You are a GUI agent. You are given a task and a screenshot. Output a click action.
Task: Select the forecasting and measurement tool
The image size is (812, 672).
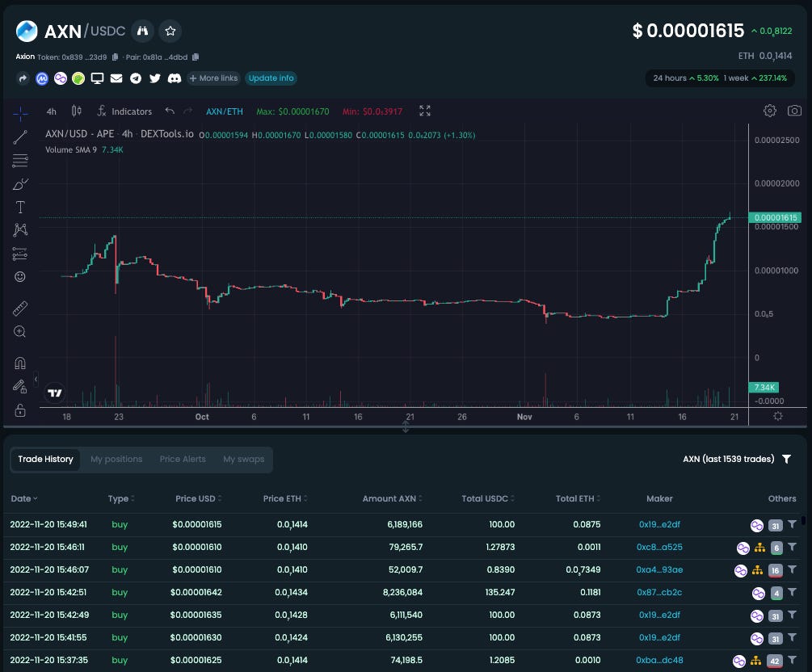click(20, 254)
